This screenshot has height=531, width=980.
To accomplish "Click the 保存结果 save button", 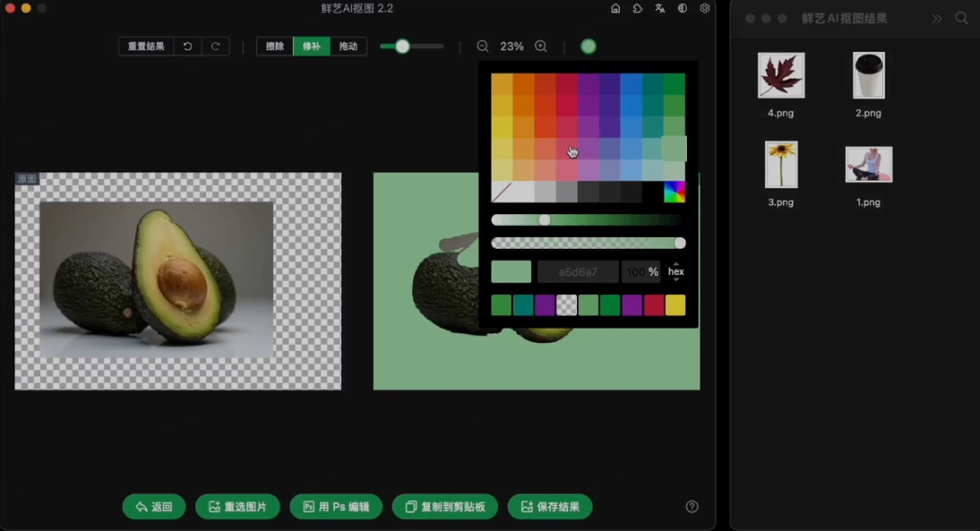I will (x=550, y=506).
